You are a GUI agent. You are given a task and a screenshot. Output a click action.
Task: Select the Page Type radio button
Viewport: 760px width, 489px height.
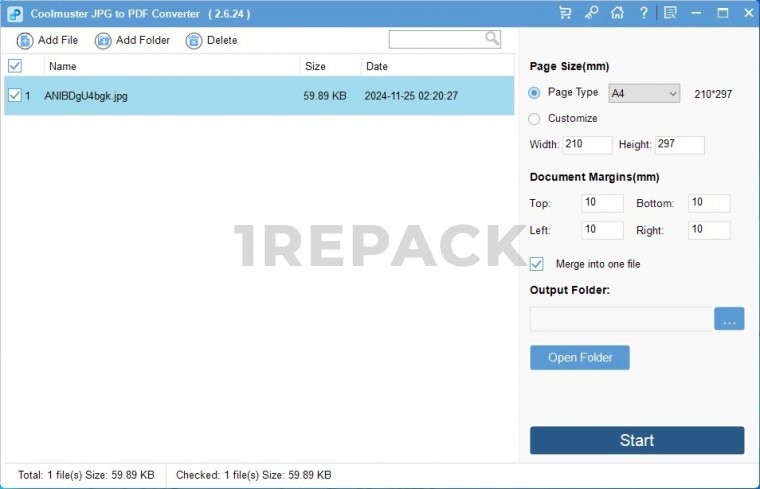pyautogui.click(x=534, y=93)
